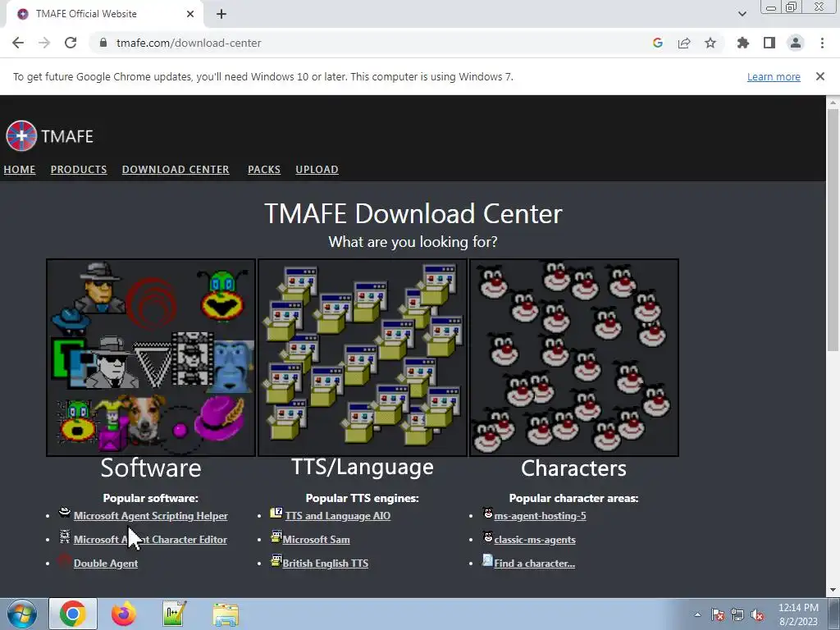Click the icon beside Microsoft Agent Scripting Helper
Viewport: 840px width, 630px height.
click(64, 513)
